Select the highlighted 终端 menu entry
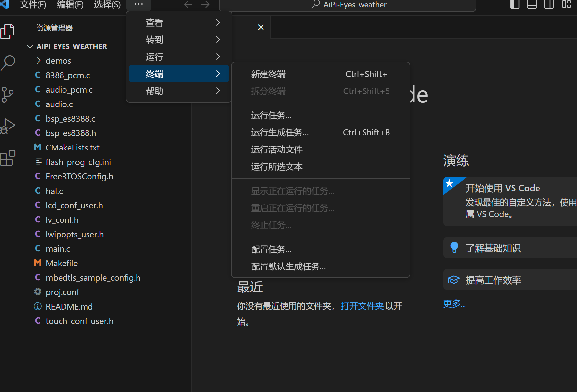 [x=179, y=74]
